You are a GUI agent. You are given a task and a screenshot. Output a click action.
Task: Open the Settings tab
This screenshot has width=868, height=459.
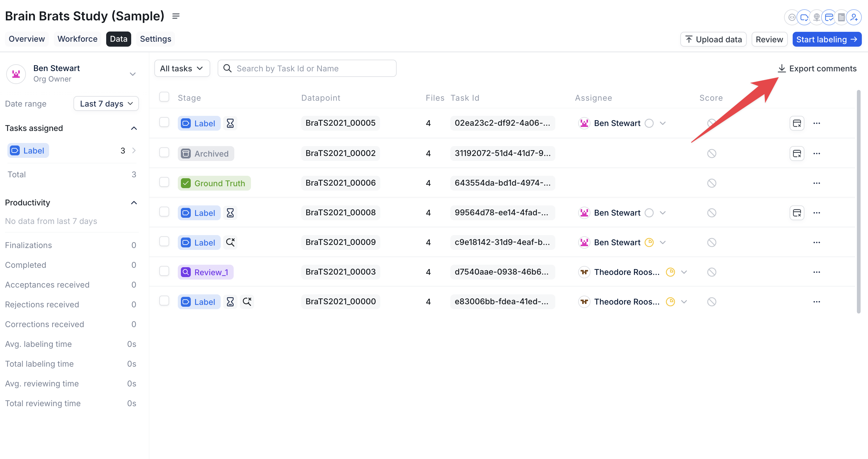(155, 39)
